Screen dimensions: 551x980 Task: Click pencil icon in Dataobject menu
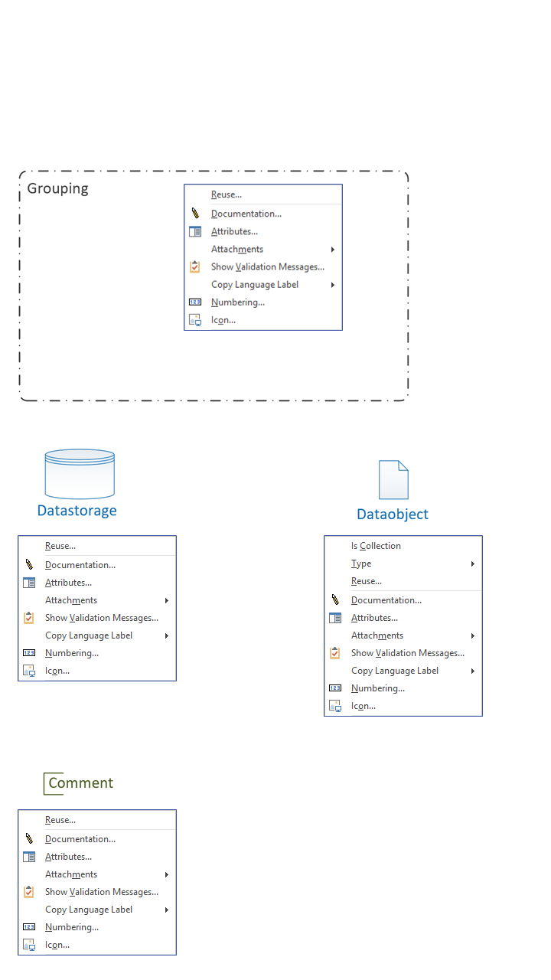335,600
